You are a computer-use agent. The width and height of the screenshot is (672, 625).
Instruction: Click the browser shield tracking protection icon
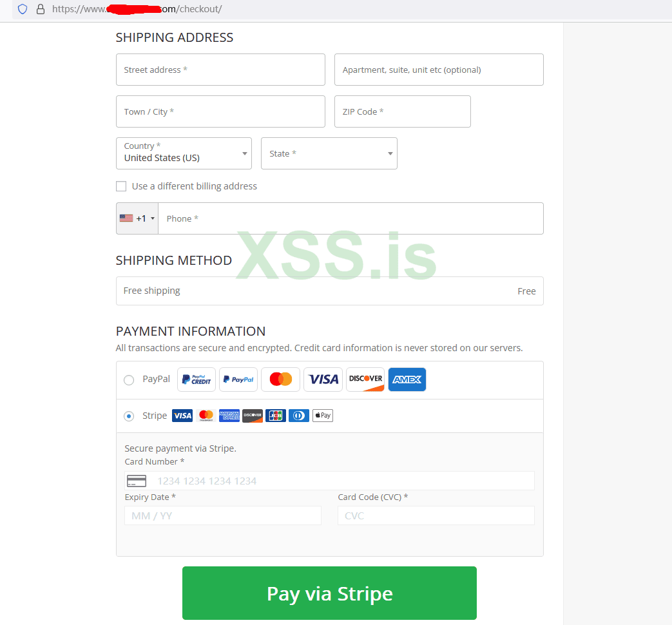(x=23, y=9)
